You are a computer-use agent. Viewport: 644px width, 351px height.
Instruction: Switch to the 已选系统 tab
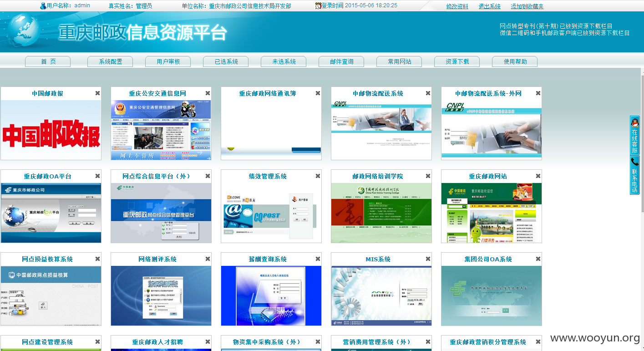(226, 61)
